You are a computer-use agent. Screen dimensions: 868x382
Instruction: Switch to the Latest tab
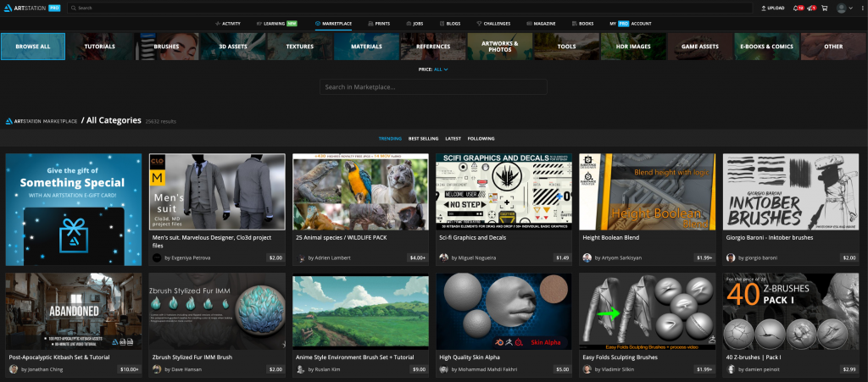click(x=453, y=138)
